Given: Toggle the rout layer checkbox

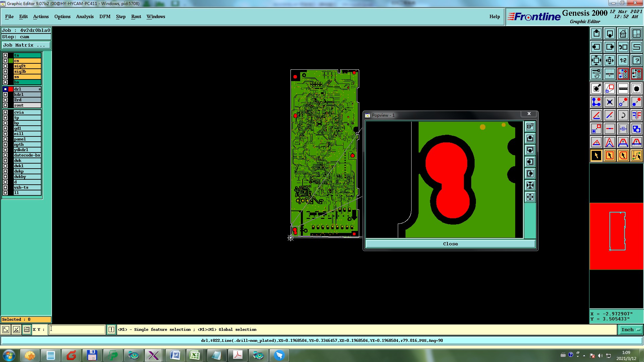Looking at the screenshot, I should tap(5, 105).
